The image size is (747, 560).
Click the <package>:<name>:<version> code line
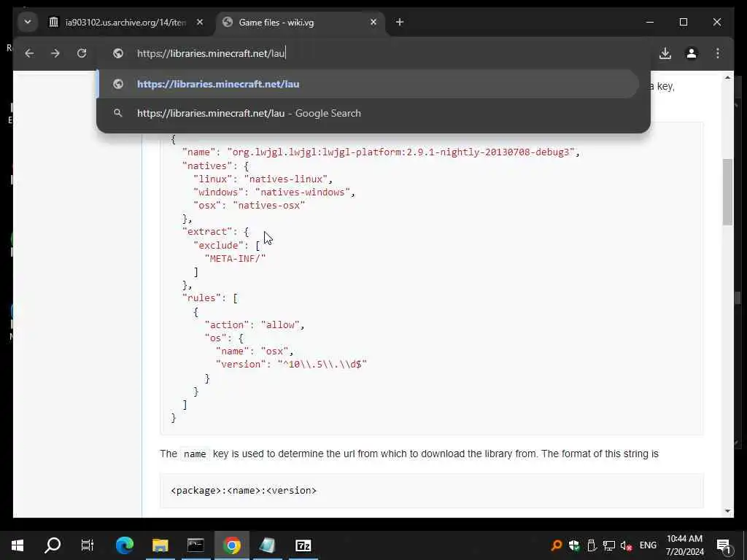pos(244,491)
